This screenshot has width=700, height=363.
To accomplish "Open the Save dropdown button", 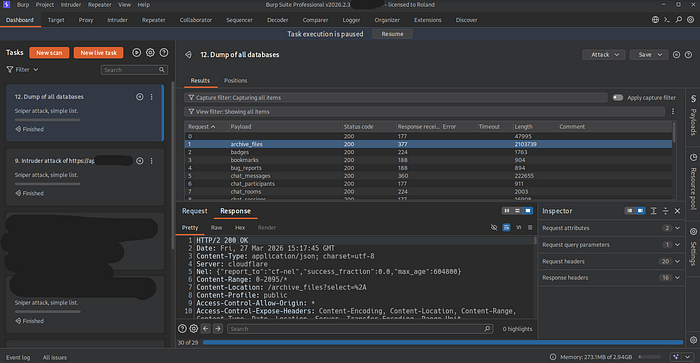I will point(649,54).
